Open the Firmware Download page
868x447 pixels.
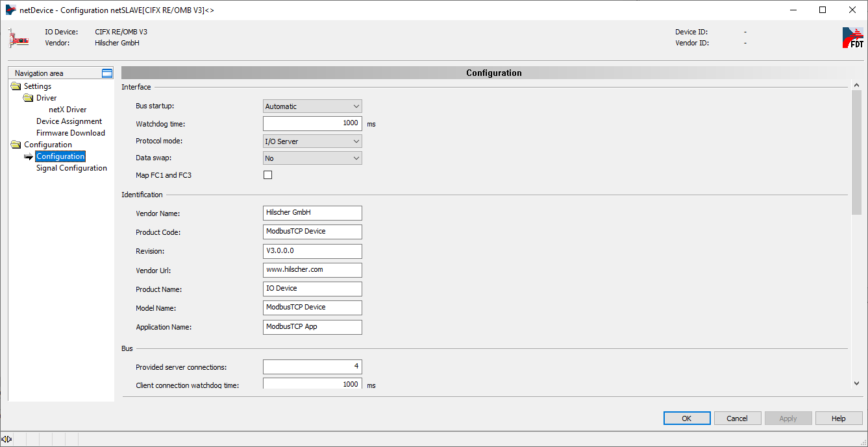[70, 133]
